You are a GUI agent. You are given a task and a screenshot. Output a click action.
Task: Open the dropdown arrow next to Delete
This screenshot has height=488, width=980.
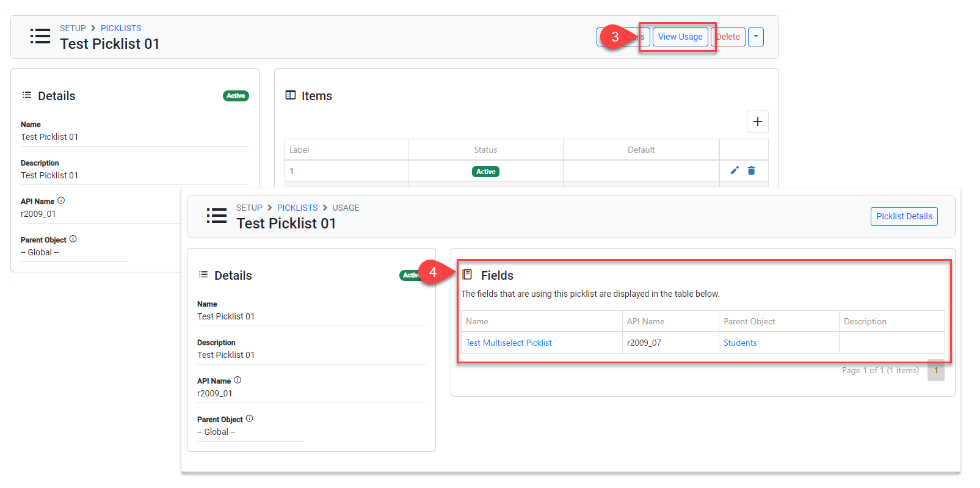756,37
